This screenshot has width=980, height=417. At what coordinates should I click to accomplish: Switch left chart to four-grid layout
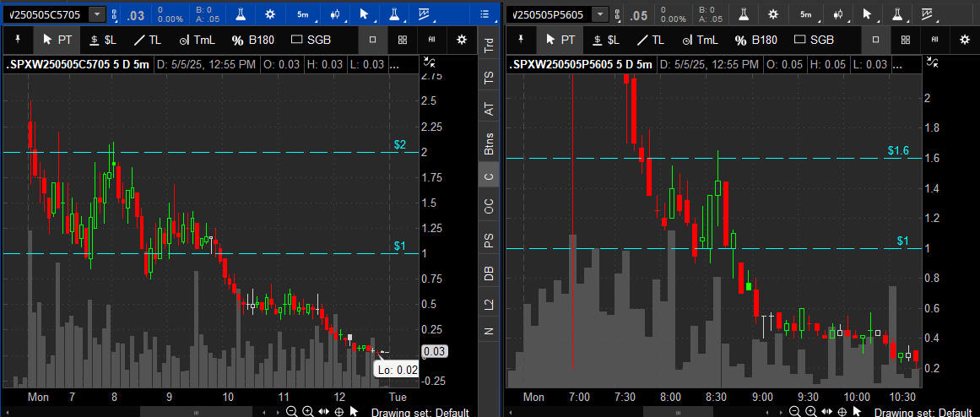click(402, 40)
